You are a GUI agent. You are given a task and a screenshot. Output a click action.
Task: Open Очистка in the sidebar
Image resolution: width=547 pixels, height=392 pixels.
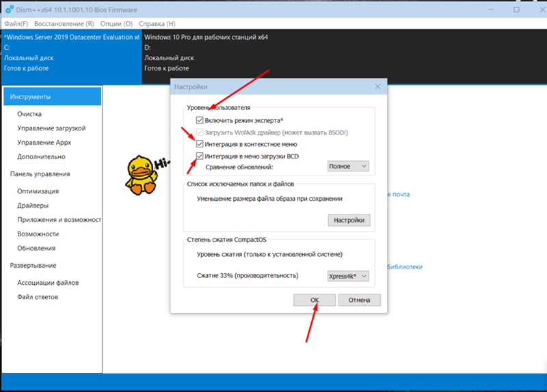[x=29, y=114]
